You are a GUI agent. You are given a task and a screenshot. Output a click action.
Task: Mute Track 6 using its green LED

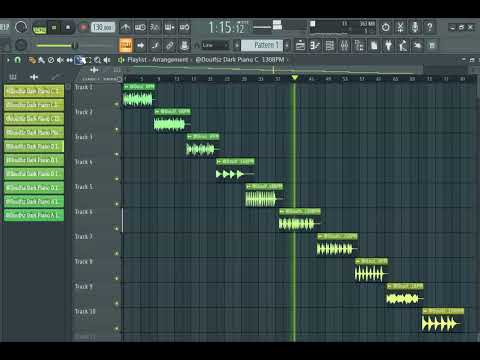coord(117,229)
